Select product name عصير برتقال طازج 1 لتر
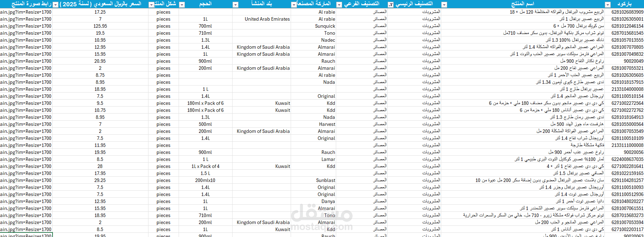The height and width of the screenshot is (237, 644). 522,89
